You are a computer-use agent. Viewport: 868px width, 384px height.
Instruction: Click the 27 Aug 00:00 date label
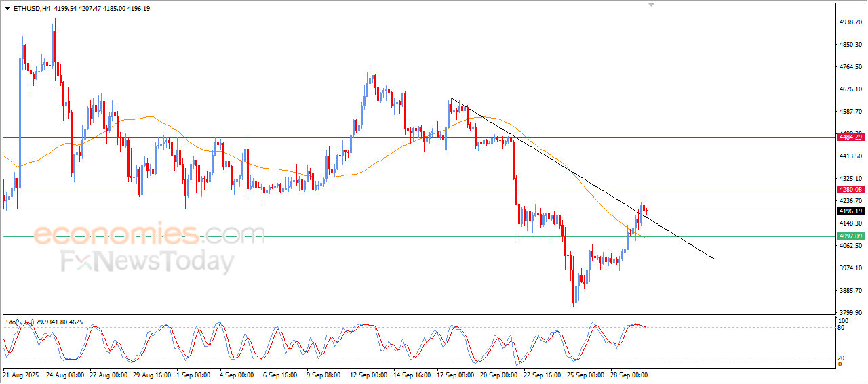(x=110, y=375)
